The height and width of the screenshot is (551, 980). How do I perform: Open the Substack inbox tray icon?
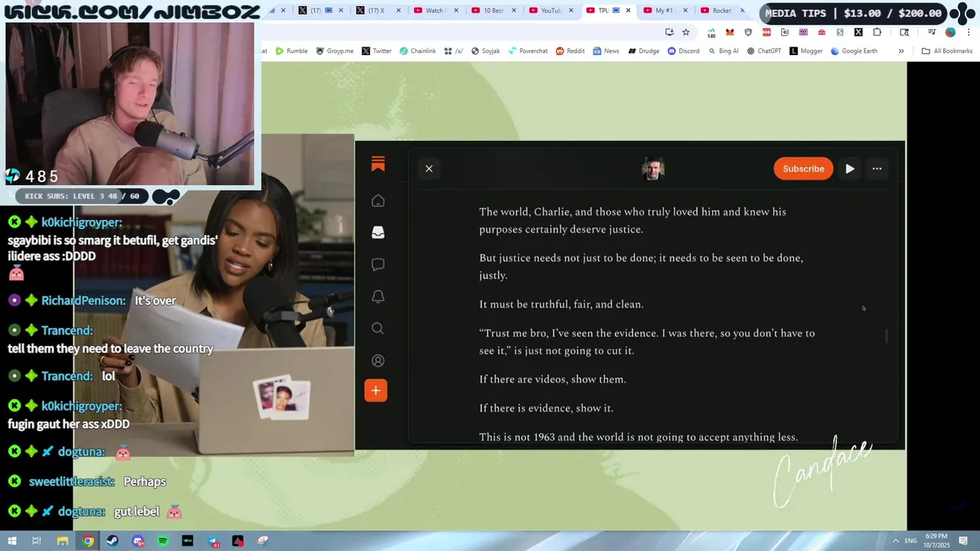coord(377,233)
